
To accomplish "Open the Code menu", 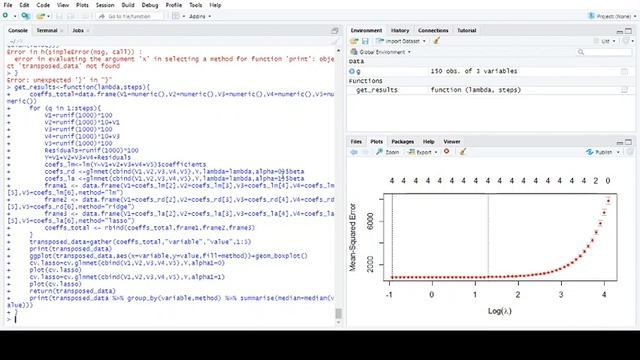I will (x=43, y=5).
